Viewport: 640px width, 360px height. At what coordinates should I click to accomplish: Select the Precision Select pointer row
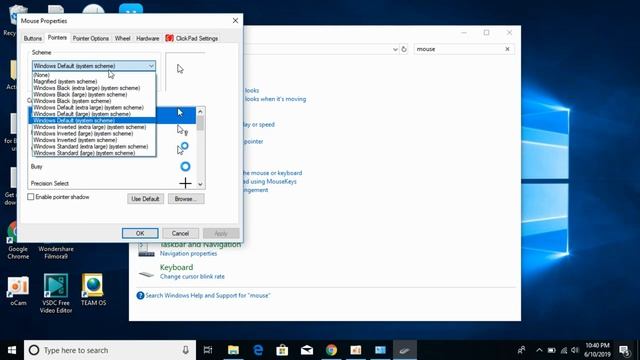[112, 183]
